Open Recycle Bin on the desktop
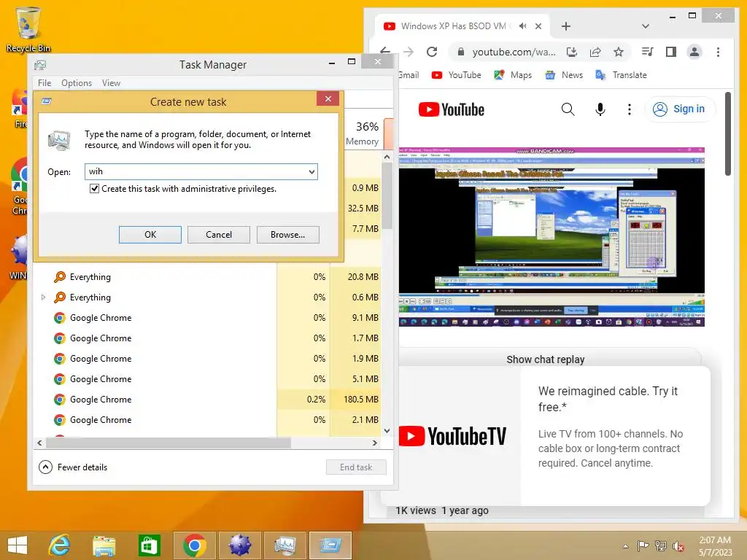The width and height of the screenshot is (747, 560). click(28, 29)
